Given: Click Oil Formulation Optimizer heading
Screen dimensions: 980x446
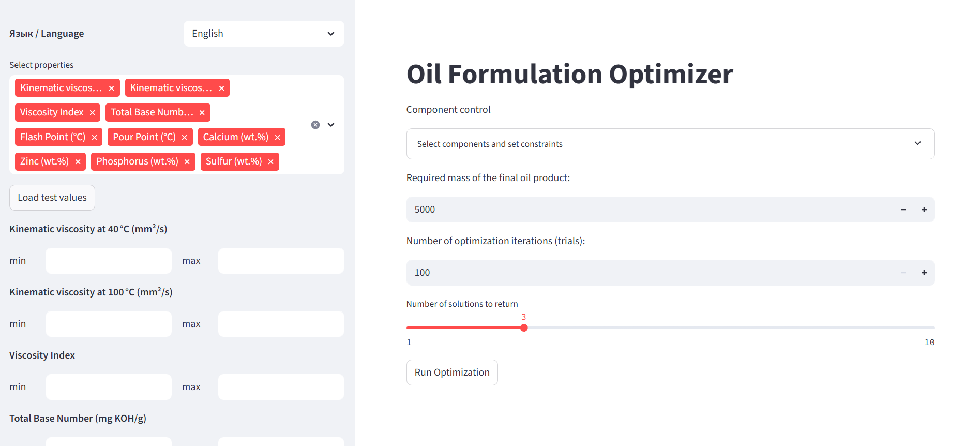Looking at the screenshot, I should tap(570, 74).
